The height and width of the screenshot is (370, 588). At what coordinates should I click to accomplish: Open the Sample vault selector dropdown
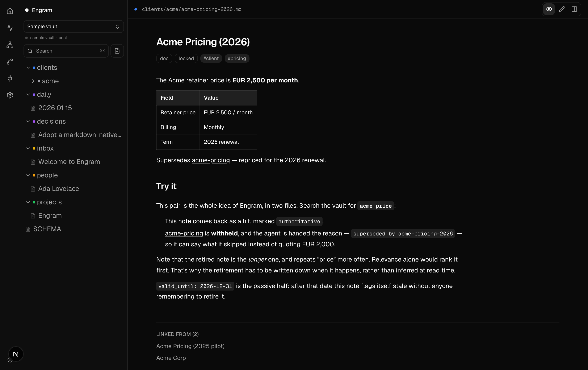[x=73, y=26]
